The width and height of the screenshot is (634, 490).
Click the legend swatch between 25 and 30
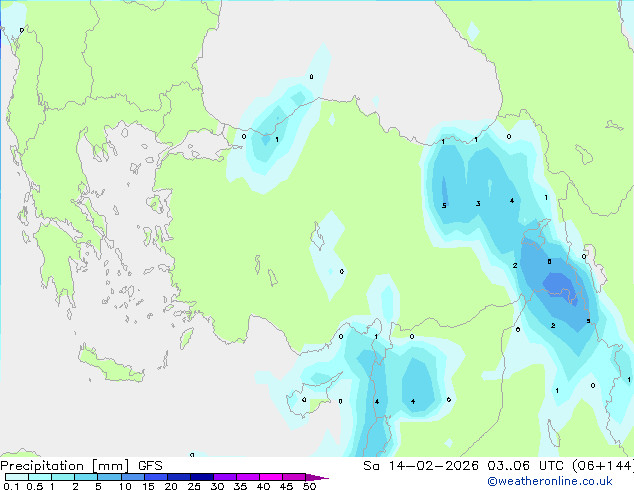point(202,477)
